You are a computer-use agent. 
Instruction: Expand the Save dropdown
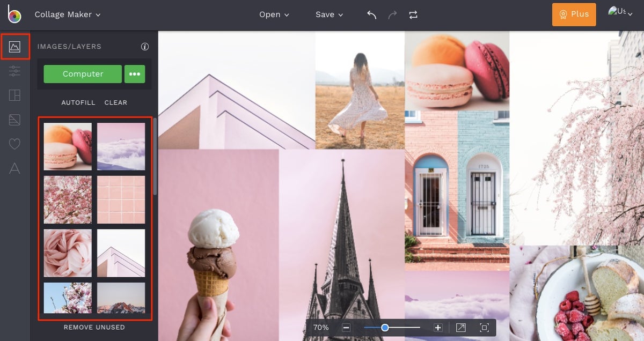coord(329,14)
